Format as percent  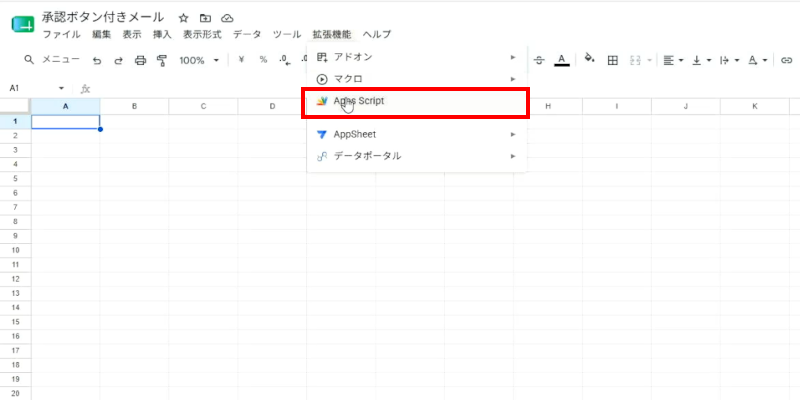263,60
